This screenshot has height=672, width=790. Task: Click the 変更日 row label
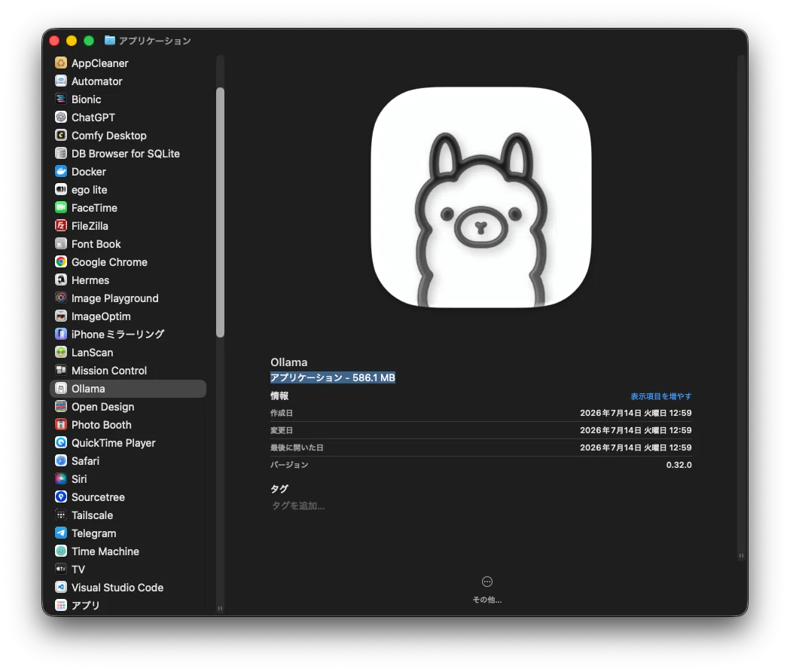(282, 430)
